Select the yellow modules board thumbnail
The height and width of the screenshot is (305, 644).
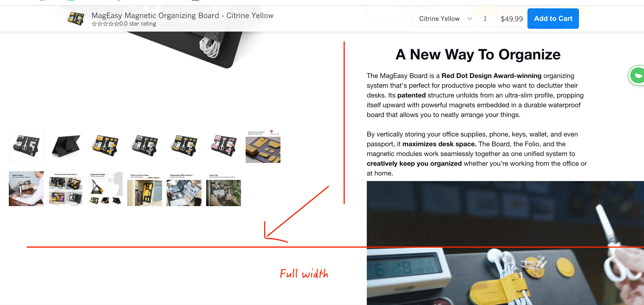105,146
